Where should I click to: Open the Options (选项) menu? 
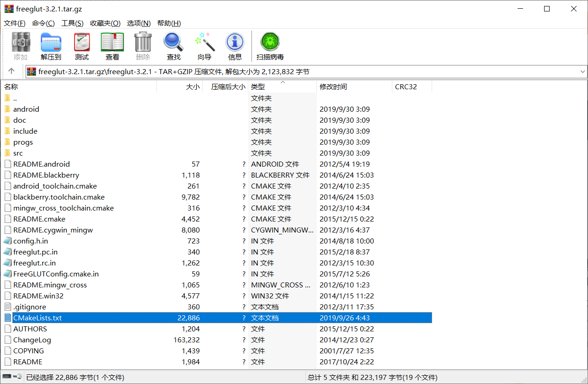coord(139,23)
